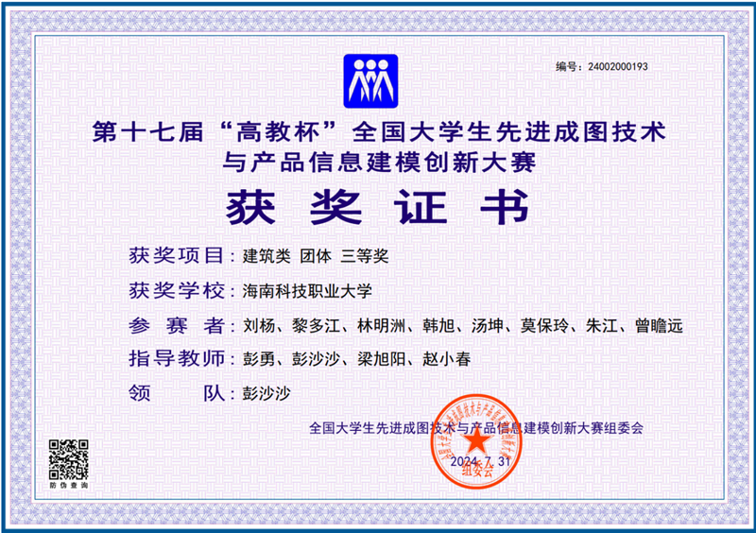This screenshot has height=533, width=756.
Task: Click instructor name '彭勇'
Action: tap(258, 359)
